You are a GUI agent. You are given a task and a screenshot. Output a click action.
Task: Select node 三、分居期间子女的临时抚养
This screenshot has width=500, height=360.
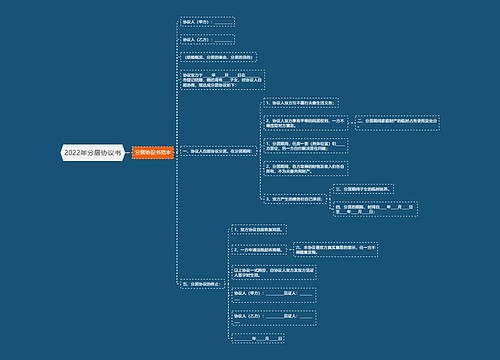364,189
